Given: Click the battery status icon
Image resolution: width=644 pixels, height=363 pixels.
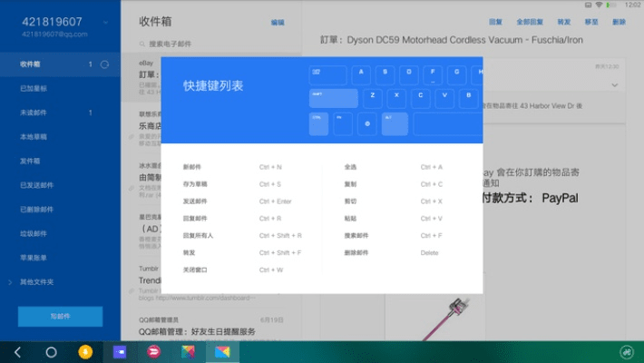Looking at the screenshot, I should pyautogui.click(x=611, y=5).
